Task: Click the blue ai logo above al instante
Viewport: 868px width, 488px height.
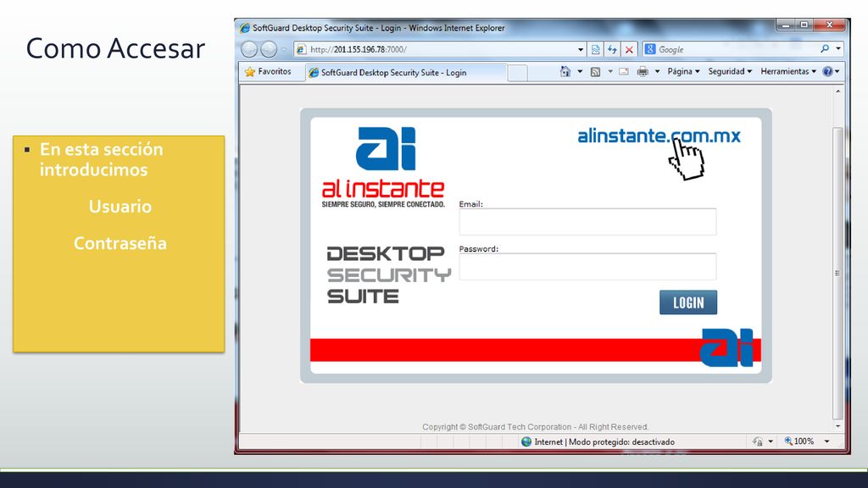Action: click(386, 148)
